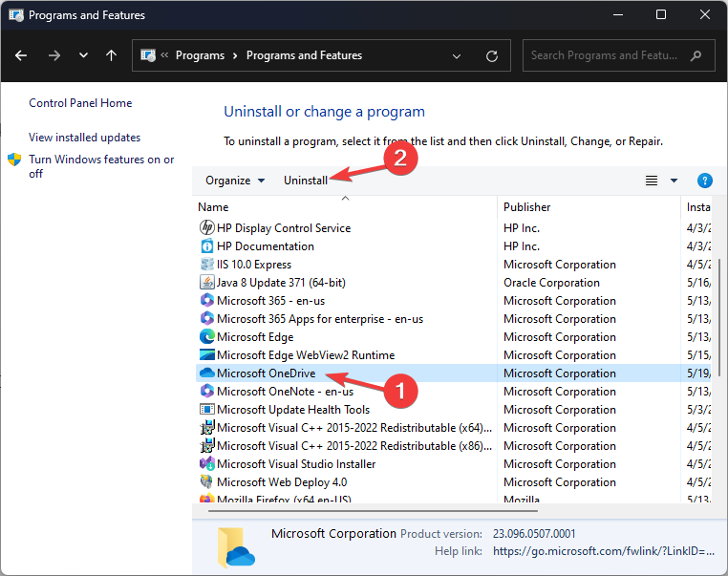Open Turn Windows features on or off
728x576 pixels.
pyautogui.click(x=101, y=166)
